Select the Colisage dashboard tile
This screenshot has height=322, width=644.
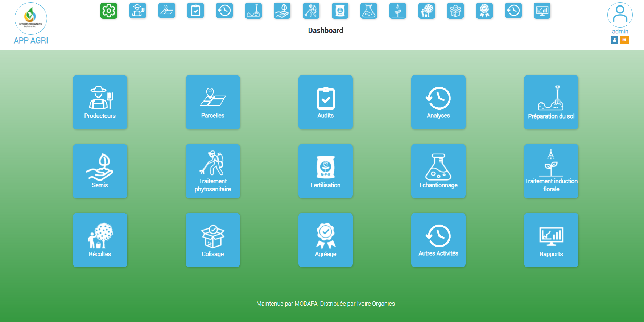point(213,240)
